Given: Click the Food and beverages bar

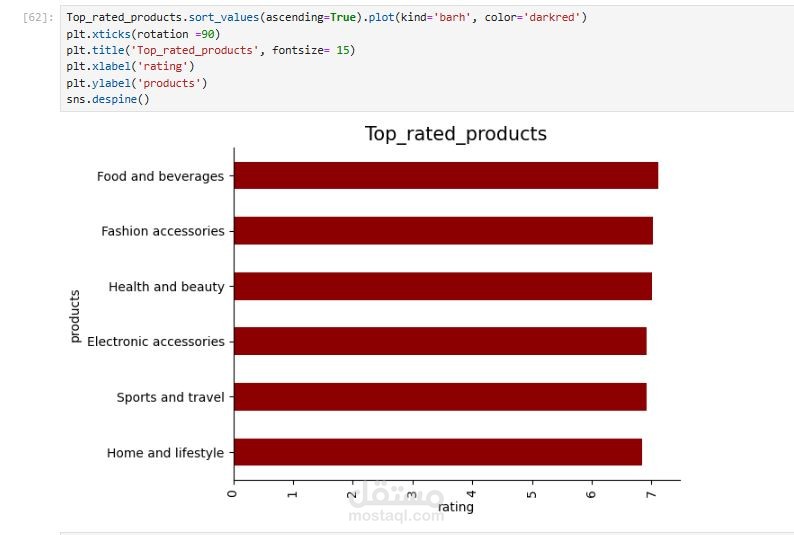Looking at the screenshot, I should pyautogui.click(x=446, y=176).
